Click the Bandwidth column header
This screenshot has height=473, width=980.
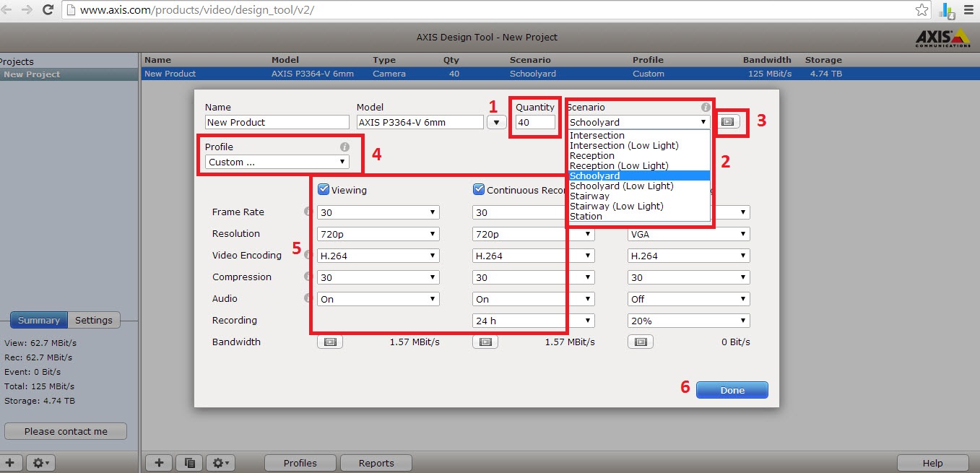tap(767, 60)
